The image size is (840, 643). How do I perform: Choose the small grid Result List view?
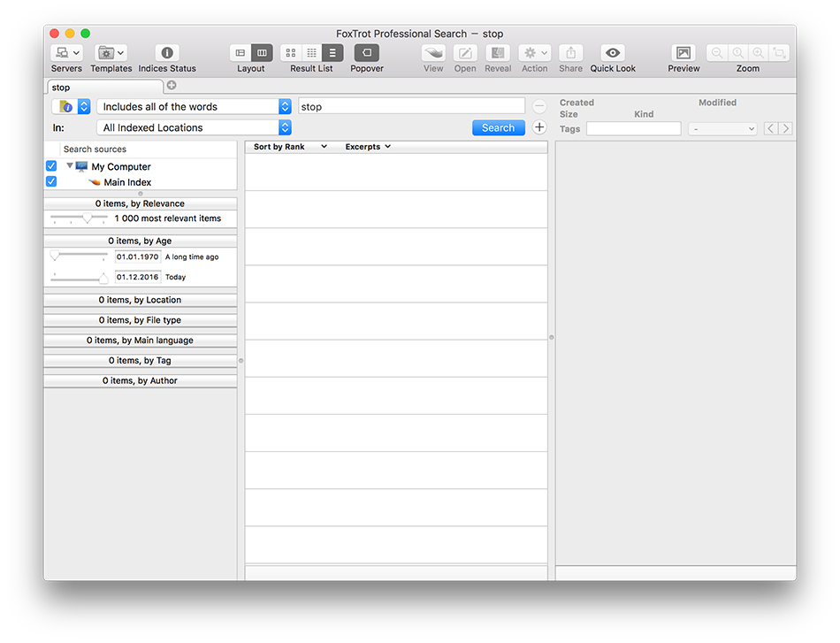coord(312,52)
